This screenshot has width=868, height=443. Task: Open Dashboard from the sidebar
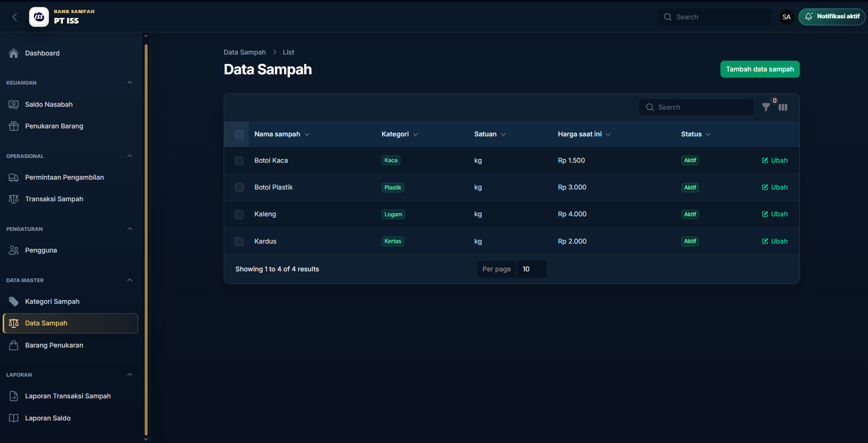point(70,53)
